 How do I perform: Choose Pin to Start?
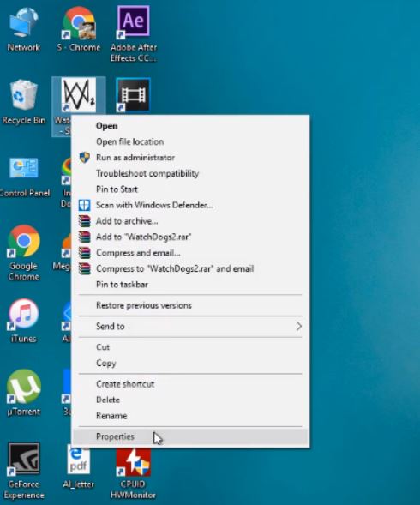[190, 189]
